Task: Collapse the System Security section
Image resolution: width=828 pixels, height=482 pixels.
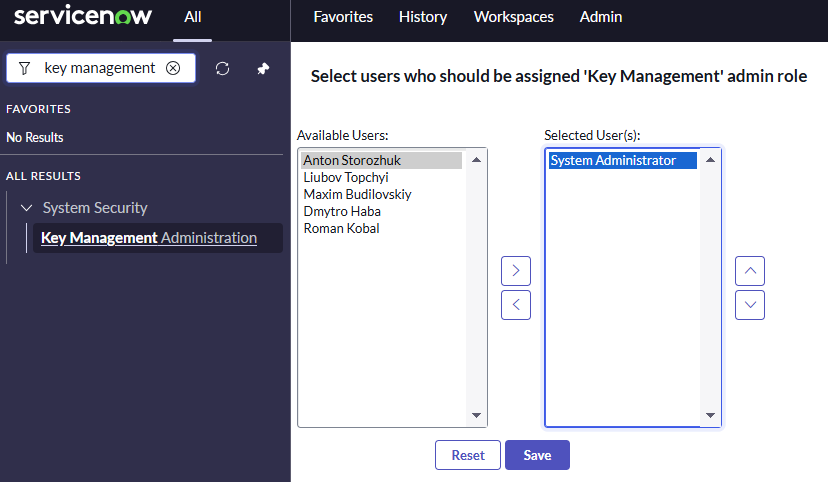Action: (25, 208)
